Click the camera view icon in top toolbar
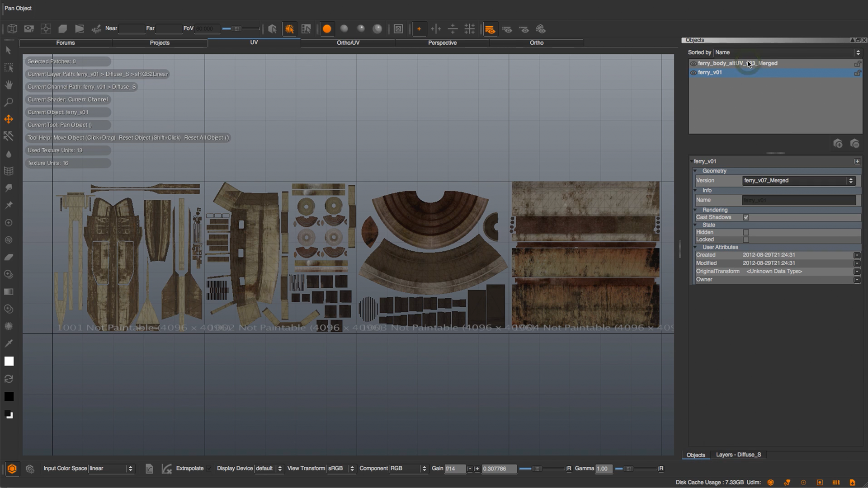Screen dimensions: 868x488 [x=29, y=29]
